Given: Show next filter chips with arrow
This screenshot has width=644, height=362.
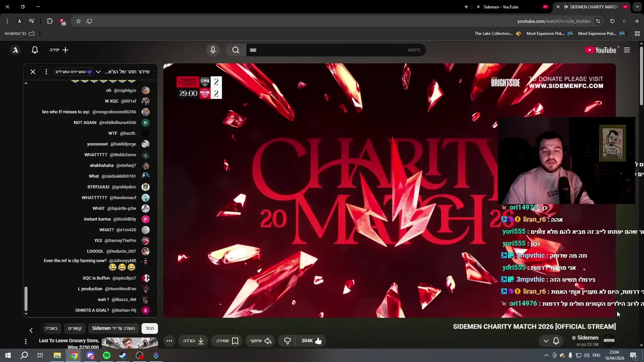Looking at the screenshot, I should pos(31,330).
